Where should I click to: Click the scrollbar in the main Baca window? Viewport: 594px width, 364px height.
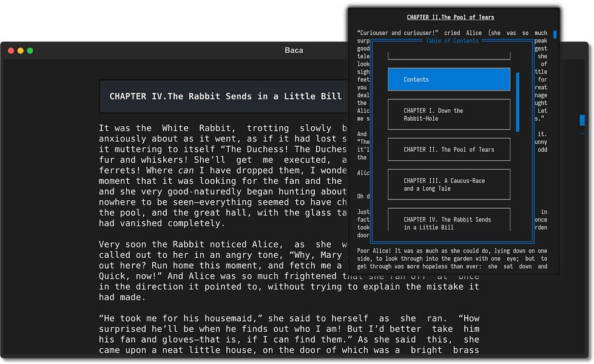582,120
